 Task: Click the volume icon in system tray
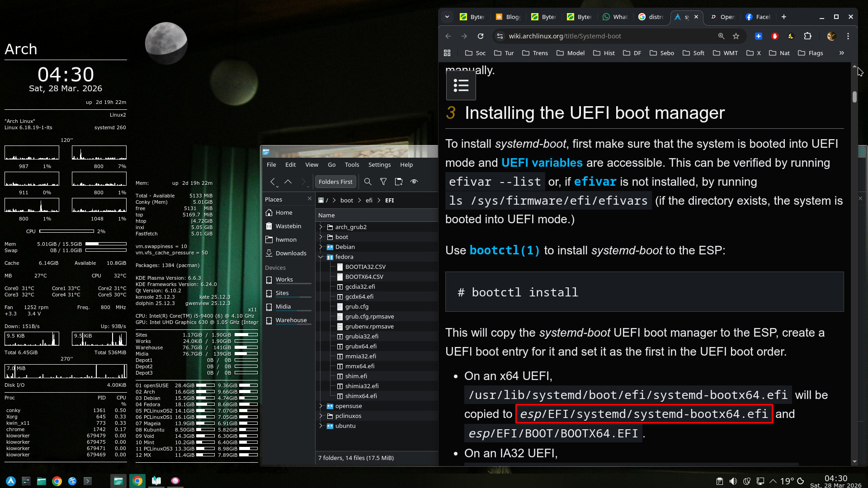click(x=733, y=481)
